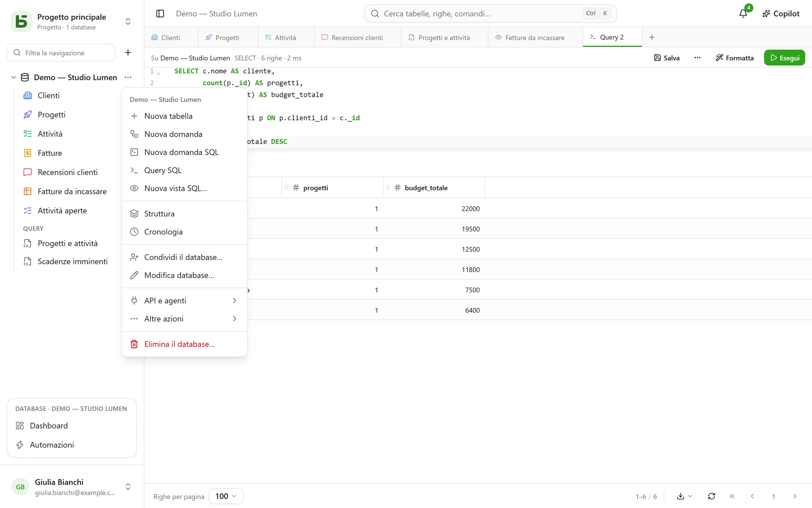Go to the first results page
The width and height of the screenshot is (812, 508).
(x=732, y=496)
